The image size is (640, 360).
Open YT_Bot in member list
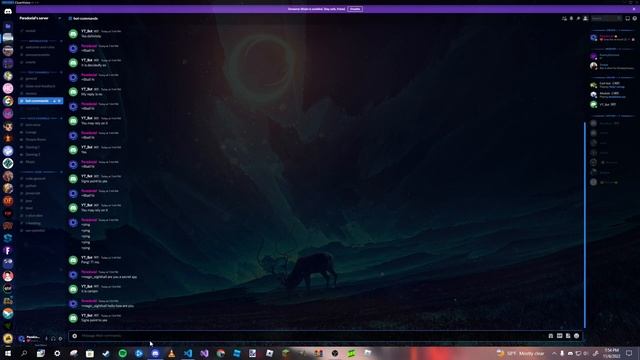(x=612, y=104)
